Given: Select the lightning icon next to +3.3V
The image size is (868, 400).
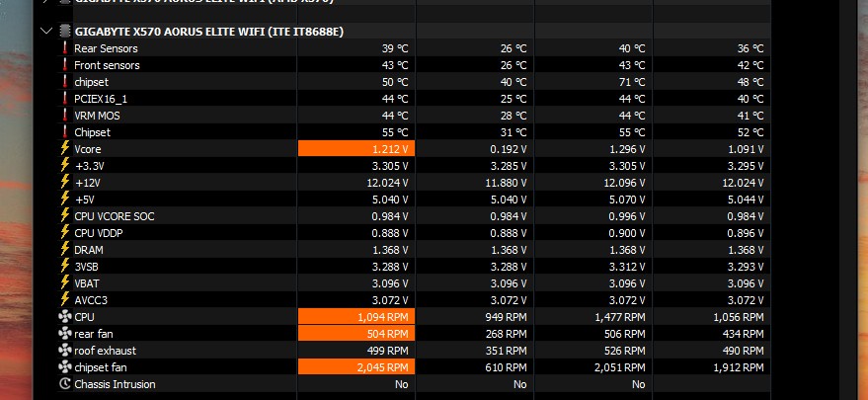Looking at the screenshot, I should [x=65, y=165].
